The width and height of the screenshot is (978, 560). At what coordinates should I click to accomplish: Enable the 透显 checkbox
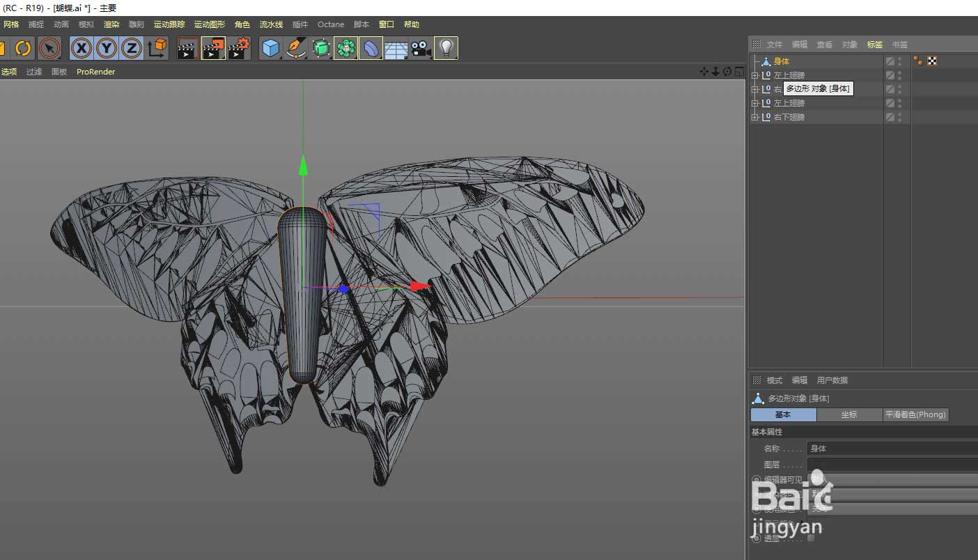click(x=811, y=538)
